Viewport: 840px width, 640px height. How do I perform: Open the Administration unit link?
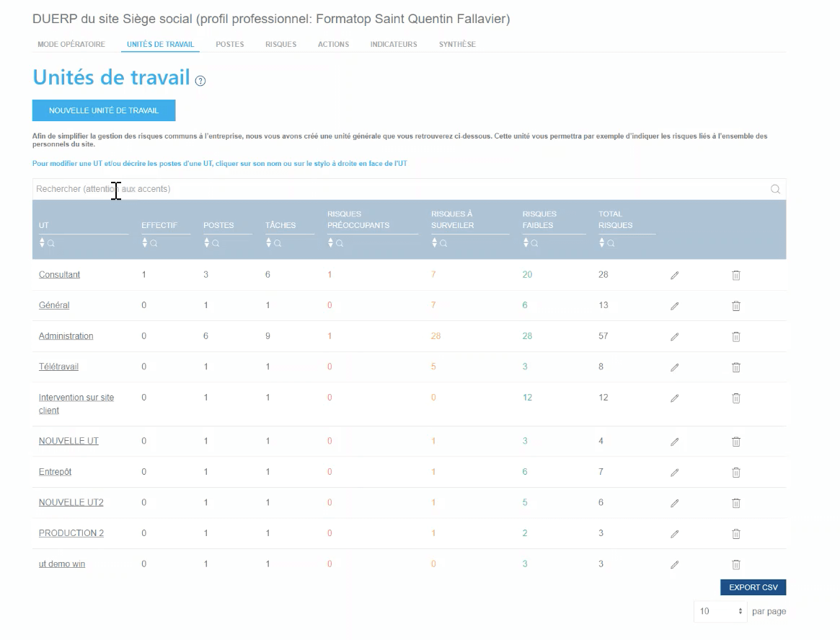[x=66, y=336]
